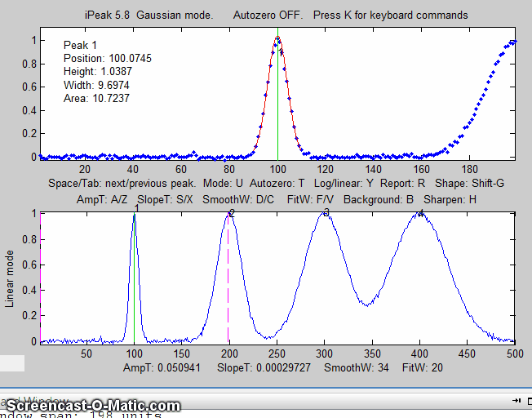
Task: Click the green circle at fitted peak top
Action: [x=278, y=38]
